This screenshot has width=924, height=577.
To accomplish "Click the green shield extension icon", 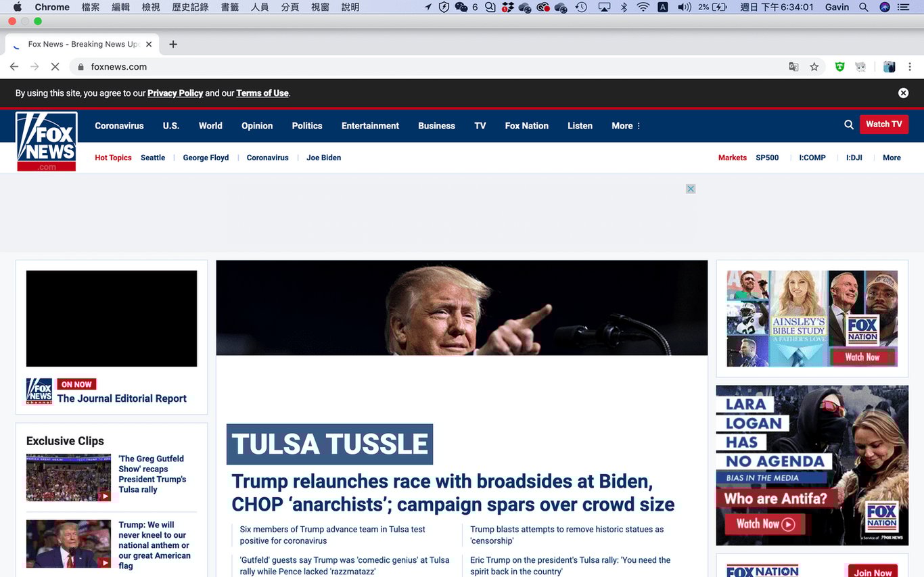I will coord(839,66).
